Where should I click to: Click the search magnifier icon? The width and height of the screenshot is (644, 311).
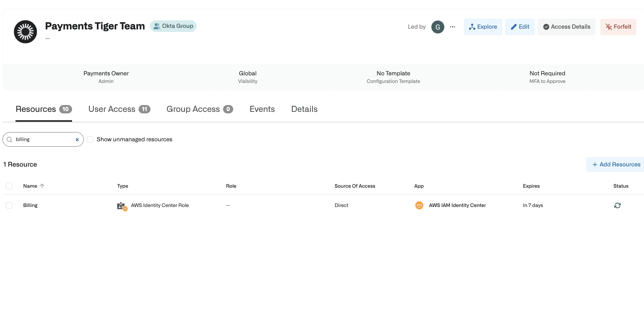9,140
